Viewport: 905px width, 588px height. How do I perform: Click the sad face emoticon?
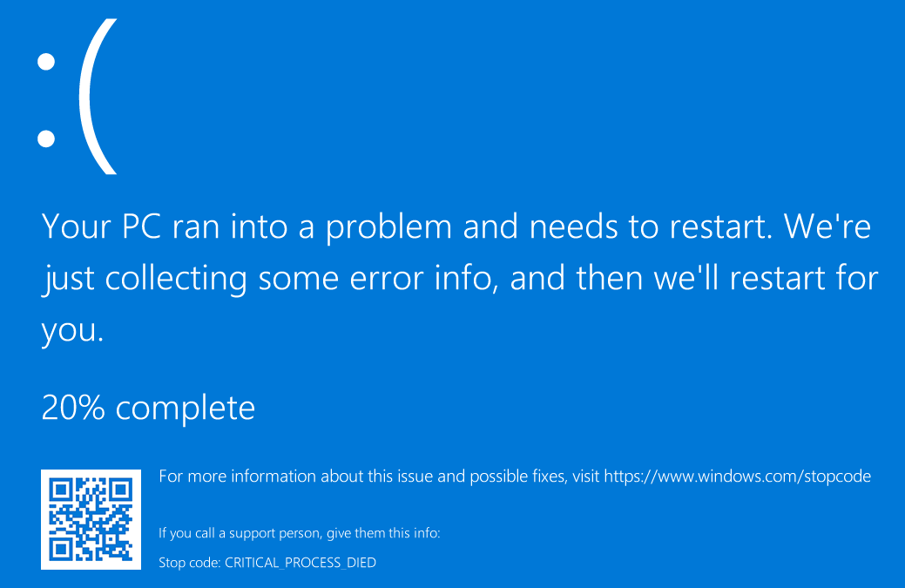point(77,96)
